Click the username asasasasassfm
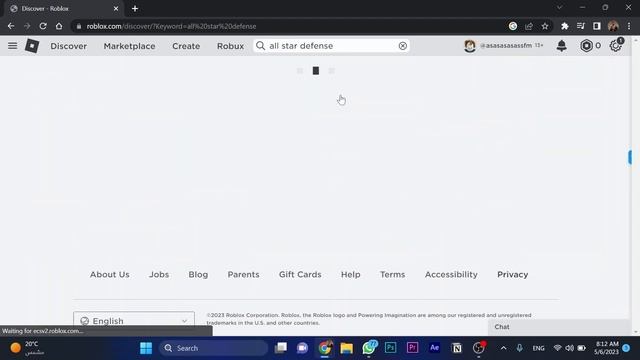The width and height of the screenshot is (640, 360). 506,46
